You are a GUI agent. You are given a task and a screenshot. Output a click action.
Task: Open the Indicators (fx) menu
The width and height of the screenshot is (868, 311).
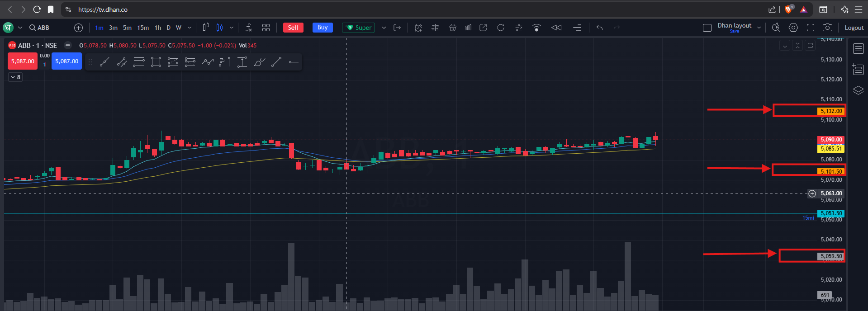[248, 28]
